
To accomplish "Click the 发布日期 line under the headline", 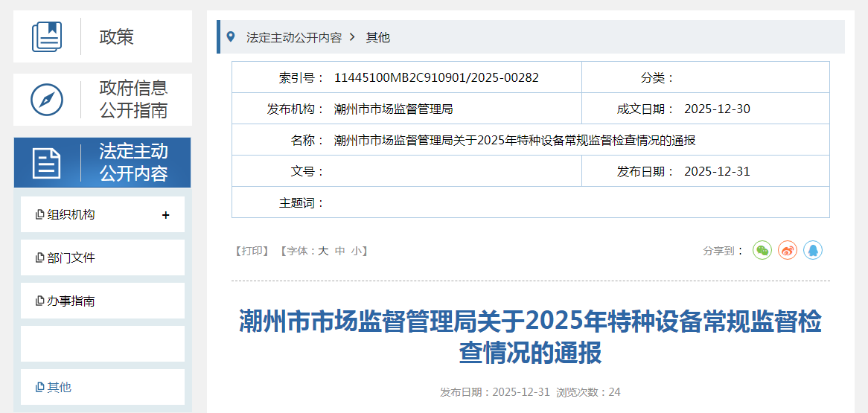I will 495,392.
